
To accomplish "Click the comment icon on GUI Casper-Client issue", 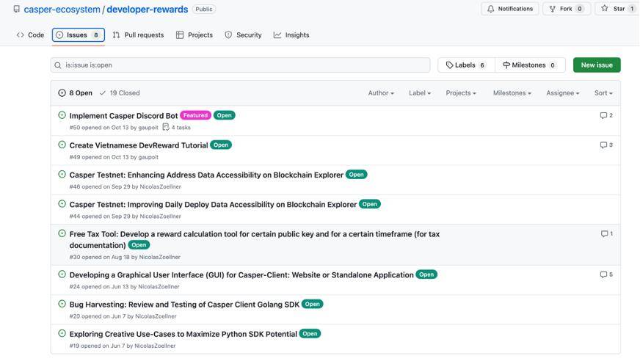I will [x=603, y=274].
